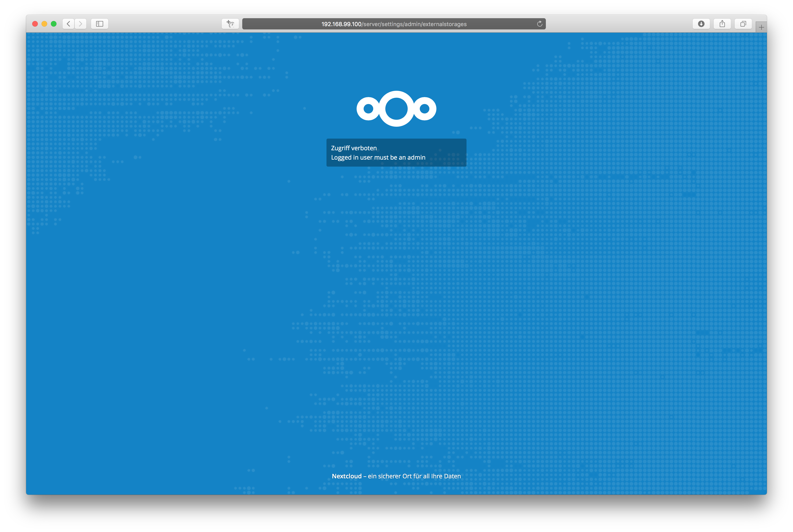Open the Share menu

pos(722,24)
